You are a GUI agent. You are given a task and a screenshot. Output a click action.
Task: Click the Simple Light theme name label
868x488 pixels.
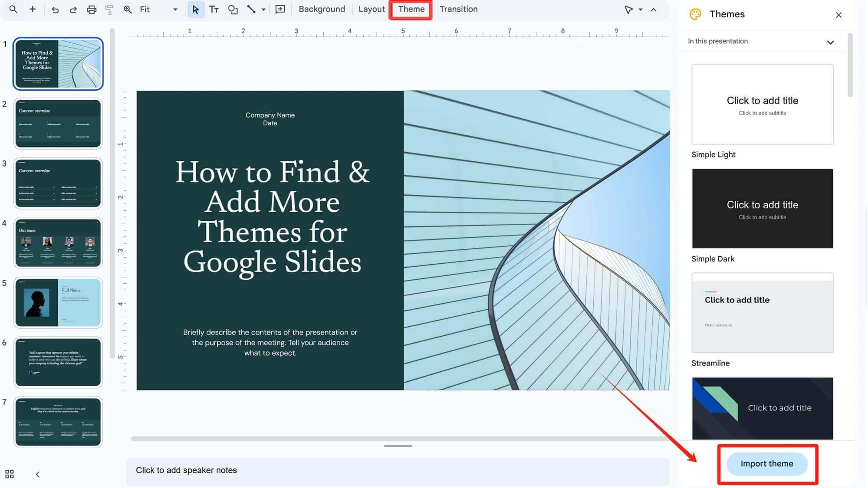[713, 154]
